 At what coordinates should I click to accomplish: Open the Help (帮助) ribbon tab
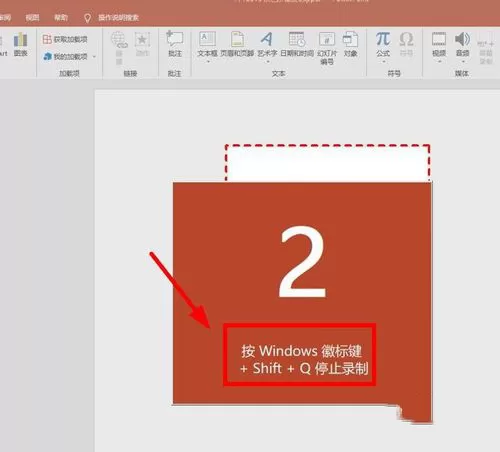(x=61, y=17)
